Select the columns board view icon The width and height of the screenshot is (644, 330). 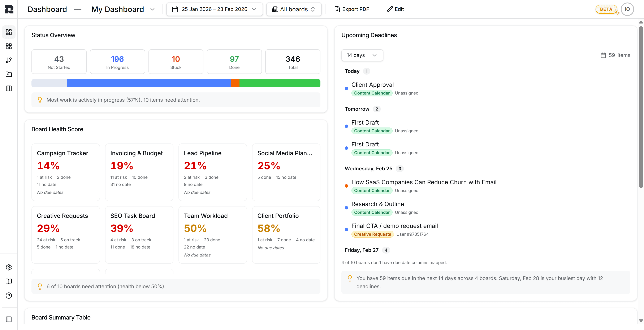(9, 88)
